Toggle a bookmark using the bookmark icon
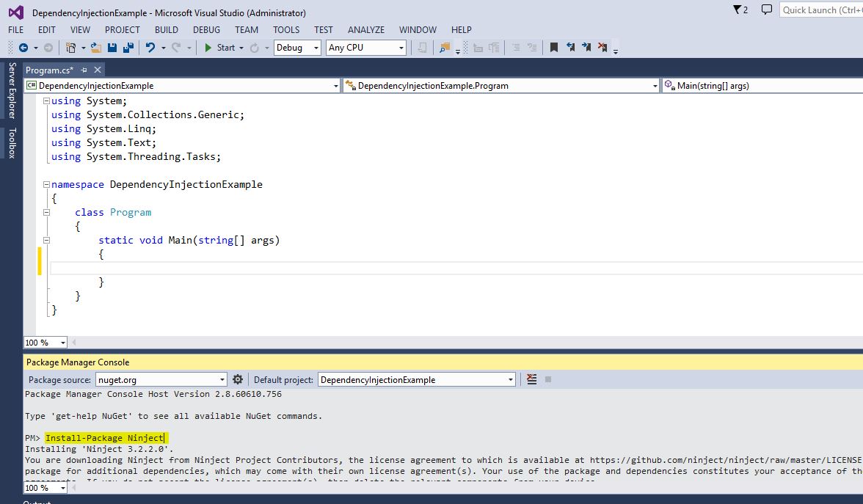Screen dimensions: 863x504 click(554, 47)
